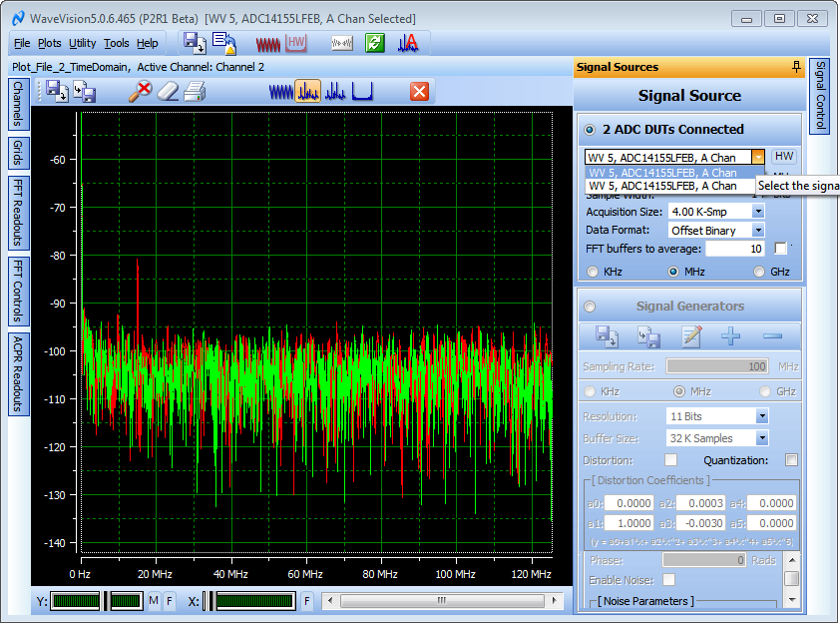Viewport: 840px width, 626px height.
Task: Expand the Data Format dropdown
Action: click(x=757, y=231)
